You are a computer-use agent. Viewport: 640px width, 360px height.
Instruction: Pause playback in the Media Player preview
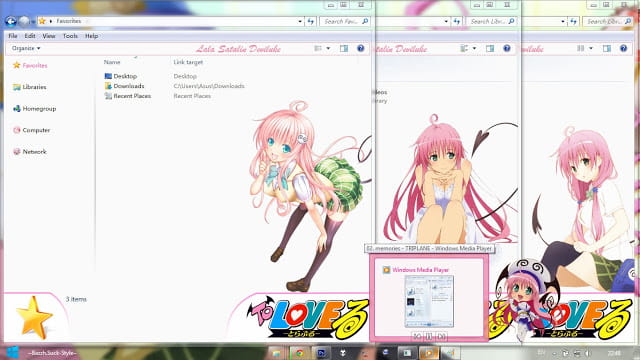point(429,336)
